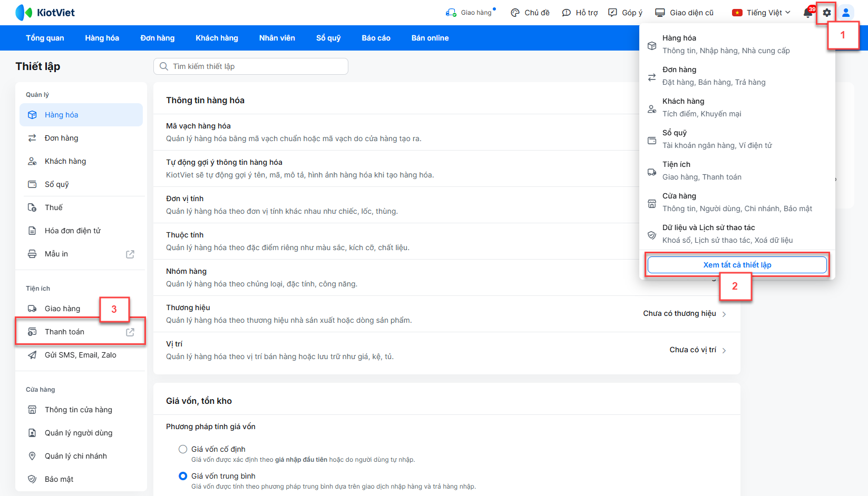Open Tổng quan menu
868x496 pixels.
click(x=45, y=38)
